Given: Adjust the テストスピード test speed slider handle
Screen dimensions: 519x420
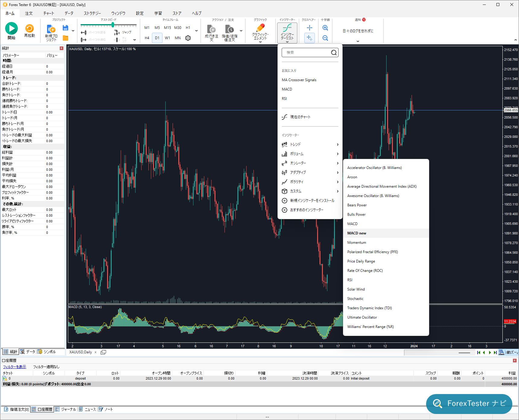Looking at the screenshot, I should coord(113,25).
